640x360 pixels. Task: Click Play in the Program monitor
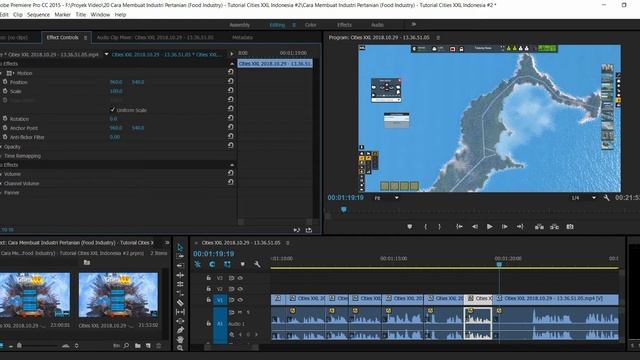coord(490,227)
